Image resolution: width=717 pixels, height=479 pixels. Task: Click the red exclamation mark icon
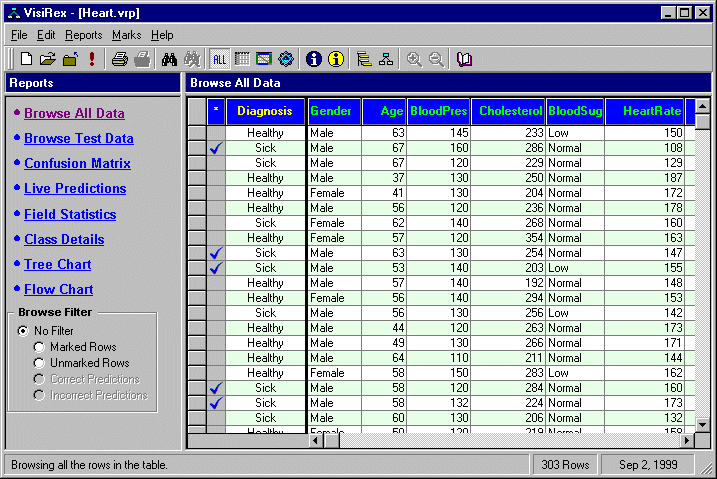coord(92,59)
